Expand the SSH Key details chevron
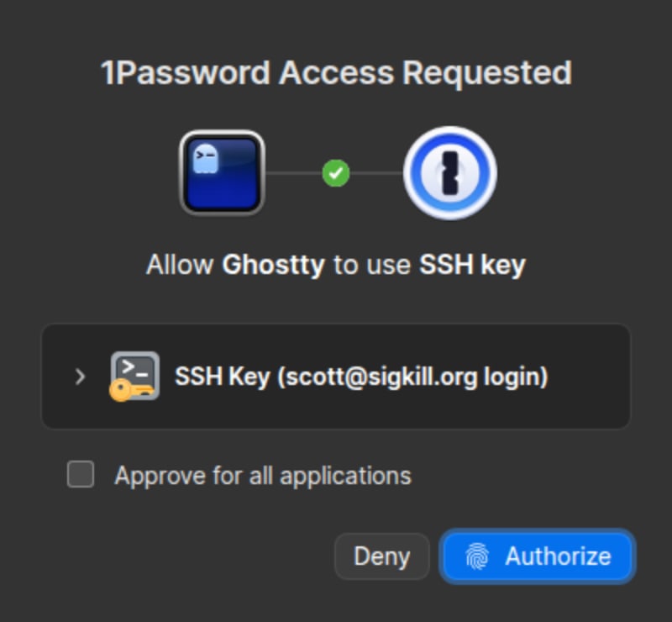The image size is (672, 622). [x=80, y=377]
